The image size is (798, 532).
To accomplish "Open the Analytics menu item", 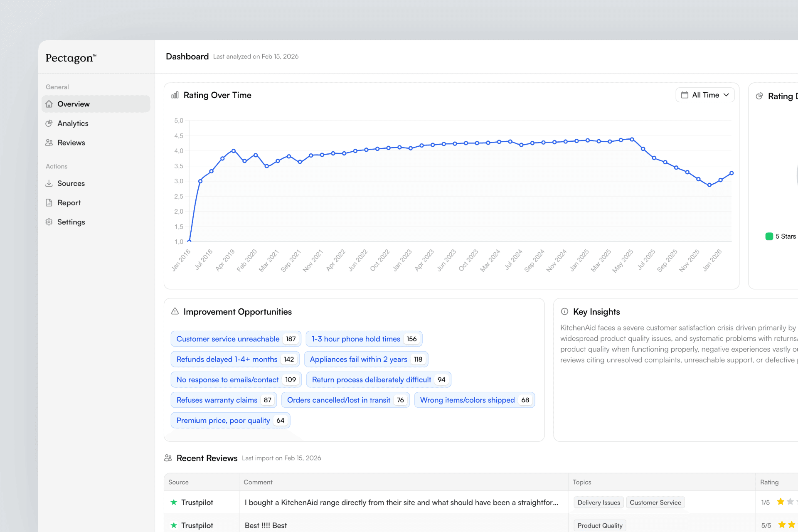I will 73,123.
